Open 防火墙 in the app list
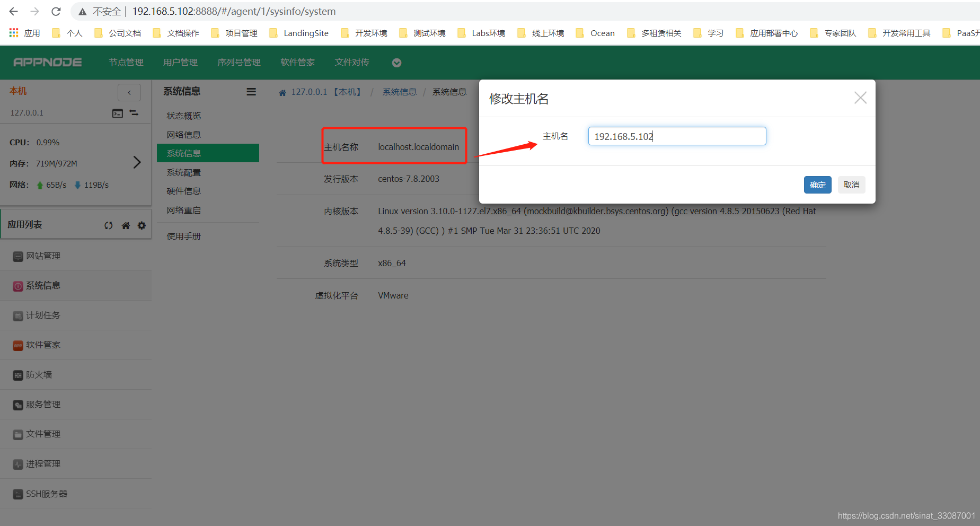Screen dimensions: 980x526 click(76, 375)
